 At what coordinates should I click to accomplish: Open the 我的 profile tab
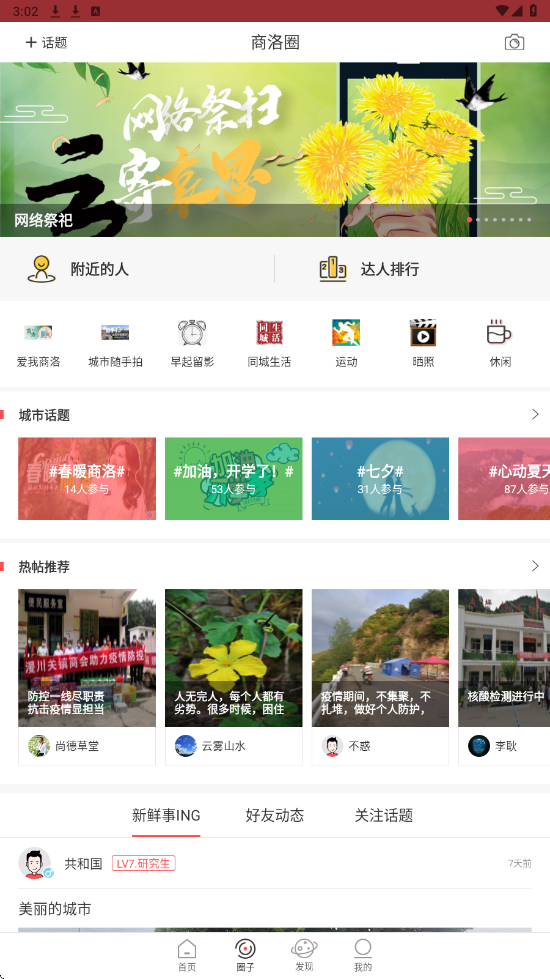(x=363, y=955)
